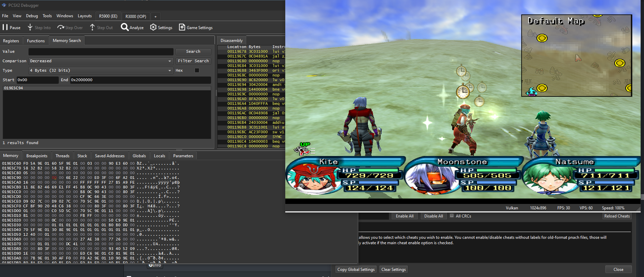Click the Vulkan renderer status entry
Image resolution: width=644 pixels, height=277 pixels.
(512, 208)
